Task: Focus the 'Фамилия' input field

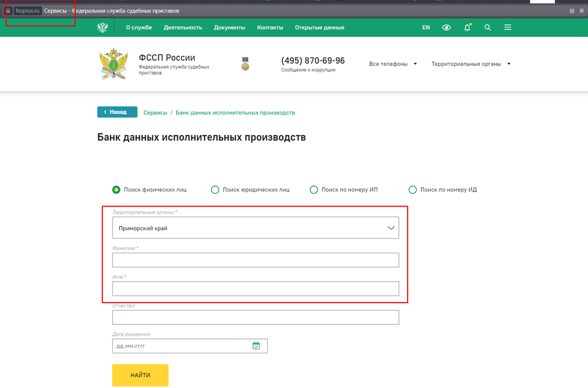Action: (x=256, y=260)
